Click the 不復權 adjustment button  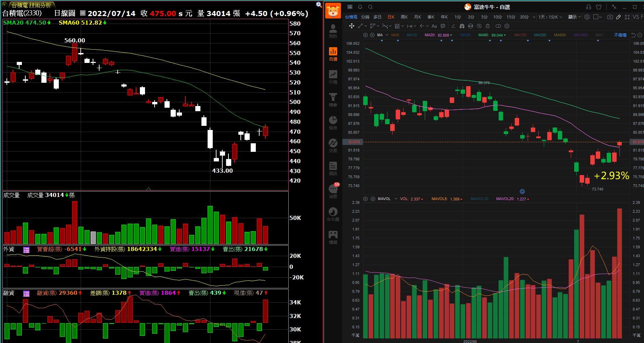pyautogui.click(x=620, y=35)
